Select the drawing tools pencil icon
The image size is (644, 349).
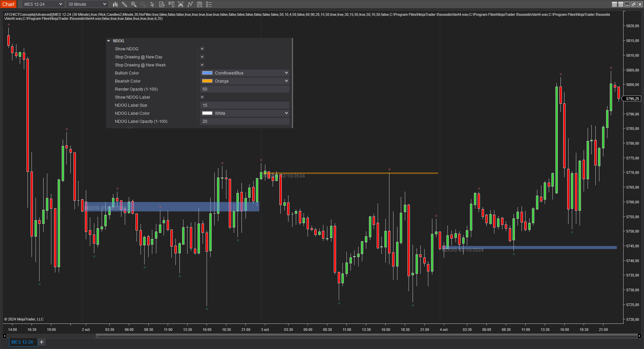click(x=124, y=4)
